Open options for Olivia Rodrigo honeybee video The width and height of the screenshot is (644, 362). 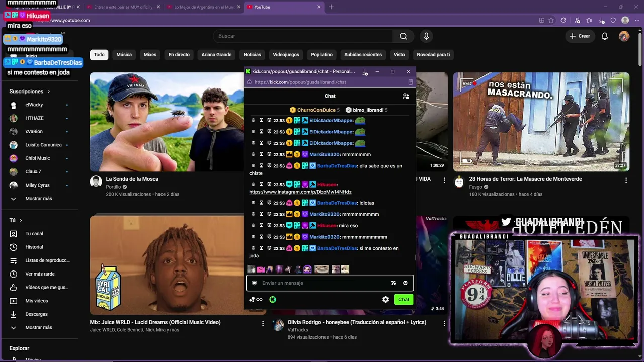[444, 324]
